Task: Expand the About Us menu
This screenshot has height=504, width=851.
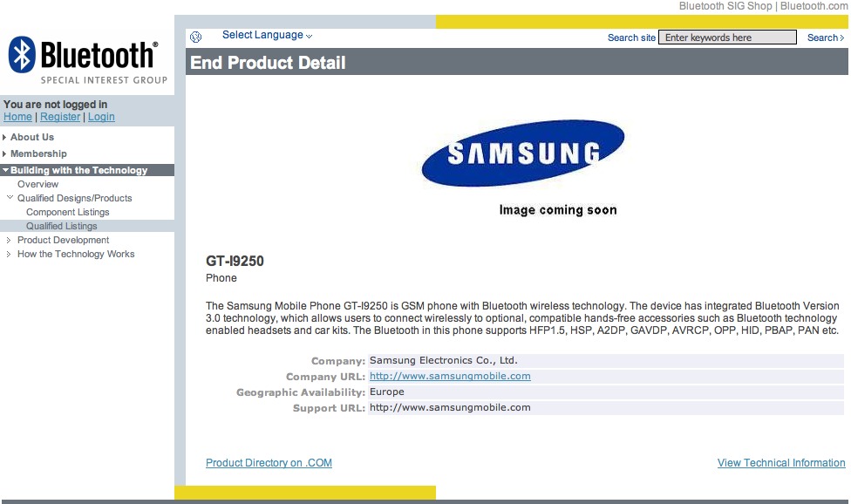Action: tap(32, 137)
